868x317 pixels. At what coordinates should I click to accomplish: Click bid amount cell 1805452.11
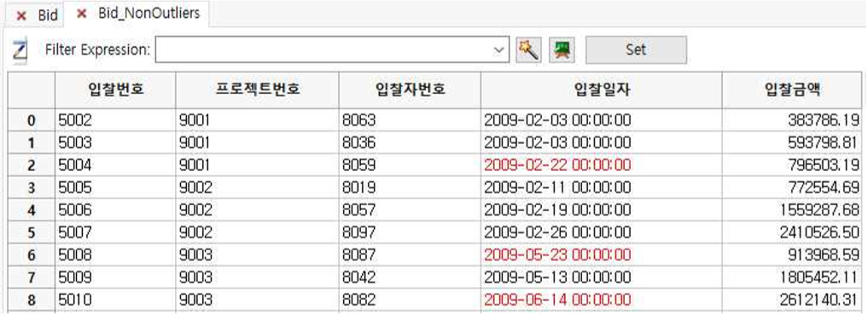[x=791, y=278]
